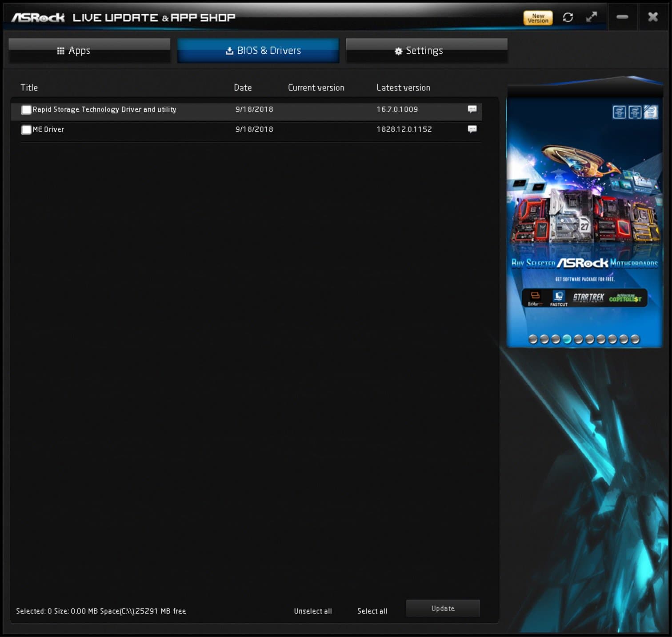Click the highlighted fourth banner slide dot
Screen dimensions: 672x637
[567, 339]
